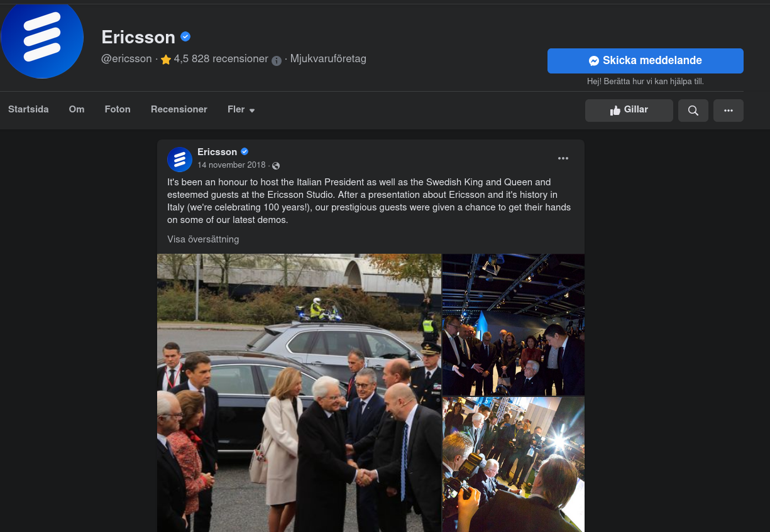Open the Startsida tab
This screenshot has width=770, height=532.
(x=28, y=109)
